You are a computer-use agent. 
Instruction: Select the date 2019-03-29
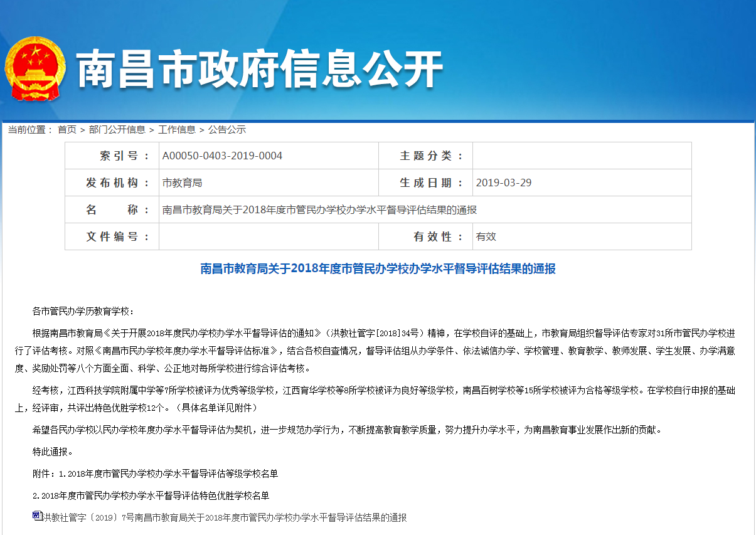pyautogui.click(x=504, y=183)
